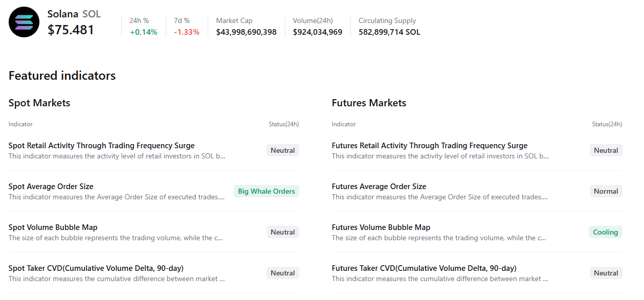Click the Normal status badge
Image resolution: width=644 pixels, height=300 pixels.
pyautogui.click(x=606, y=191)
